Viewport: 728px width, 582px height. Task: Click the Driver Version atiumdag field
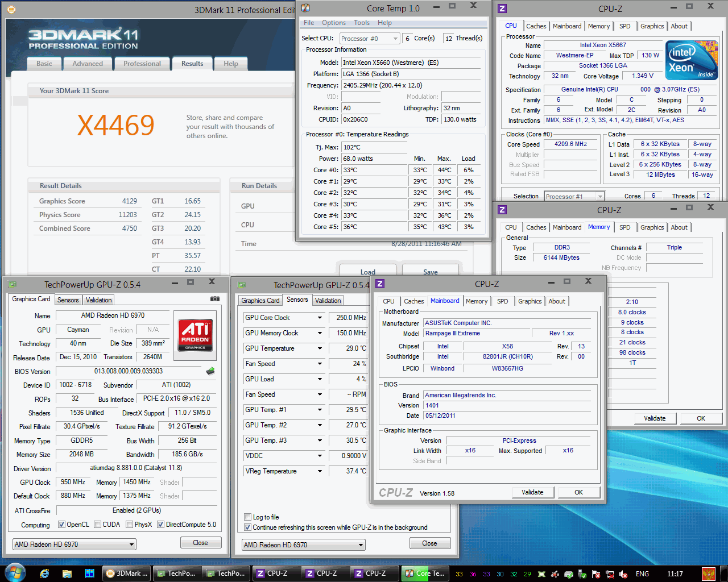pyautogui.click(x=136, y=468)
